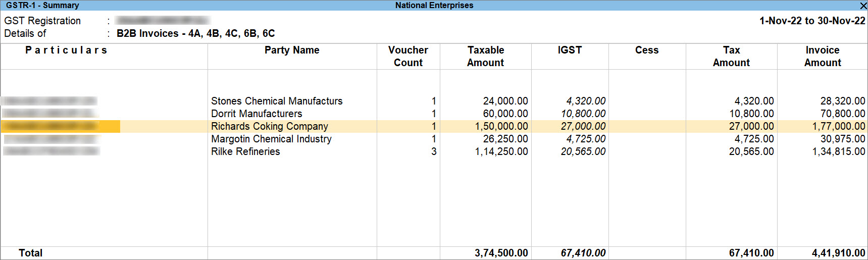Select Stones Chemical Manufacturs party row
Image resolution: width=868 pixels, height=260 pixels.
click(434, 101)
